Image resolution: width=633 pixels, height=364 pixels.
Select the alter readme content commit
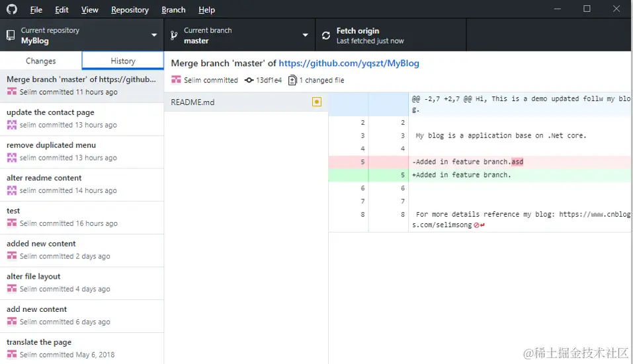coord(82,184)
